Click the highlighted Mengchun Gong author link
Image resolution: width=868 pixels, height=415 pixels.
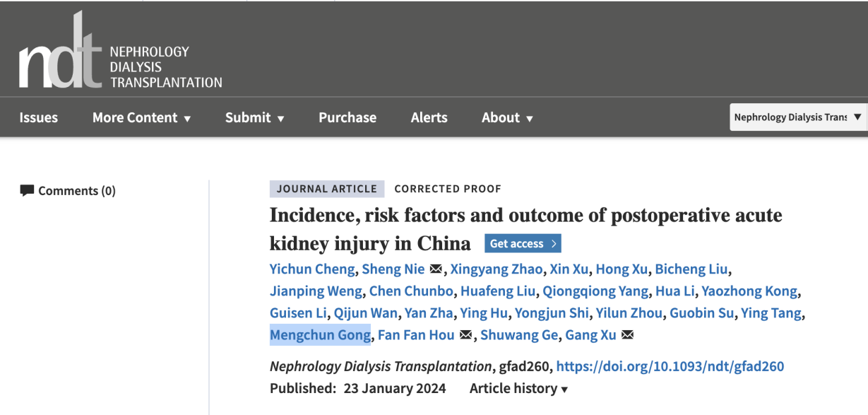[x=320, y=335]
